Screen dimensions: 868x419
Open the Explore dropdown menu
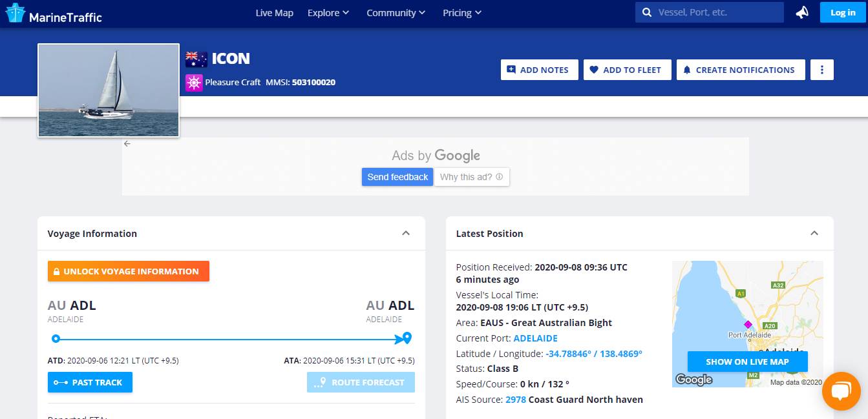[x=328, y=13]
